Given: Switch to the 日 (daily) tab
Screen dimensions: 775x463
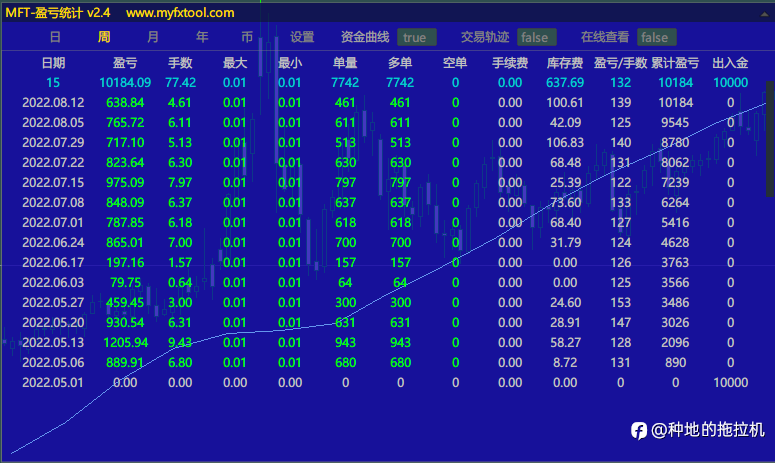Looking at the screenshot, I should (55, 37).
